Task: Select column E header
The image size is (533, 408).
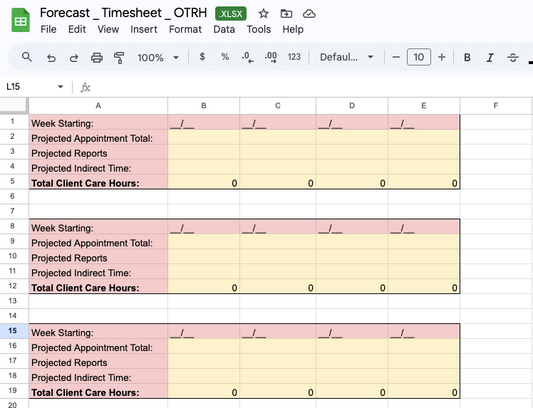Action: 424,106
